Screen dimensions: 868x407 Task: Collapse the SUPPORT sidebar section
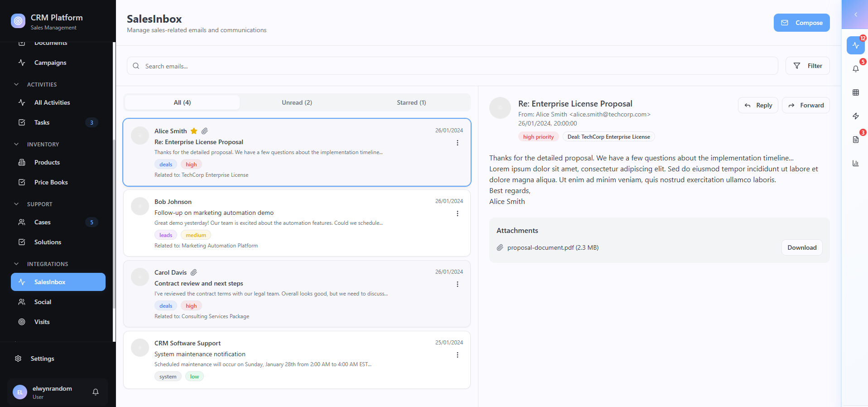coord(17,204)
